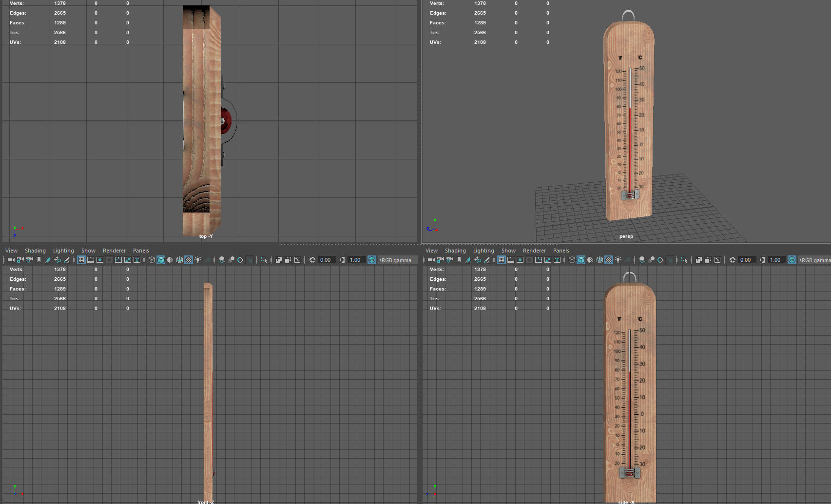Open Shading menu in front panel

coord(35,251)
